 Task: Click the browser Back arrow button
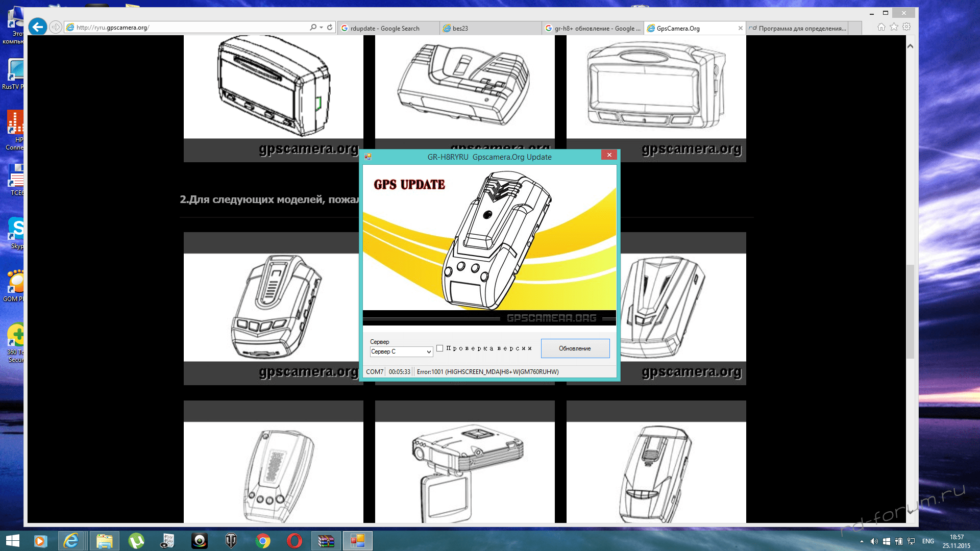pyautogui.click(x=38, y=27)
